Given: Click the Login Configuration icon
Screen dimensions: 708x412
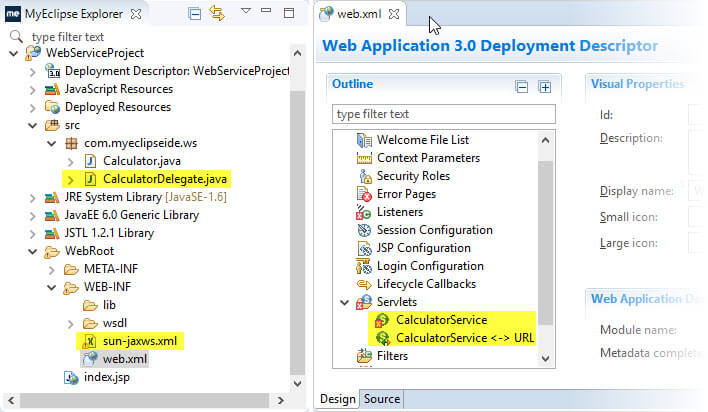Looking at the screenshot, I should click(x=363, y=266).
